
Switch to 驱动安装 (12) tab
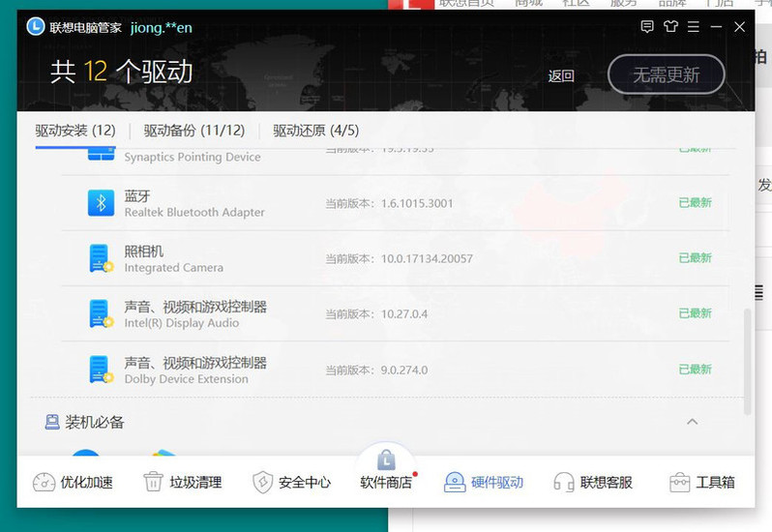click(75, 131)
